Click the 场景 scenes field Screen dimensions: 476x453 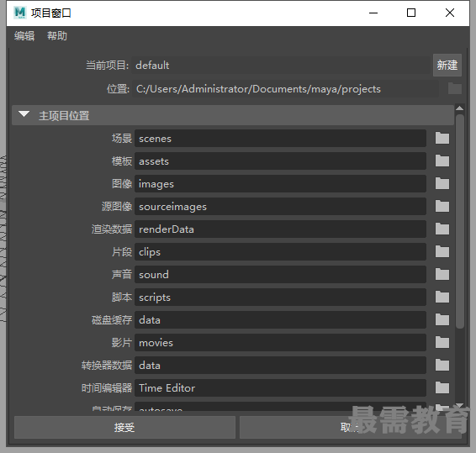(x=281, y=139)
